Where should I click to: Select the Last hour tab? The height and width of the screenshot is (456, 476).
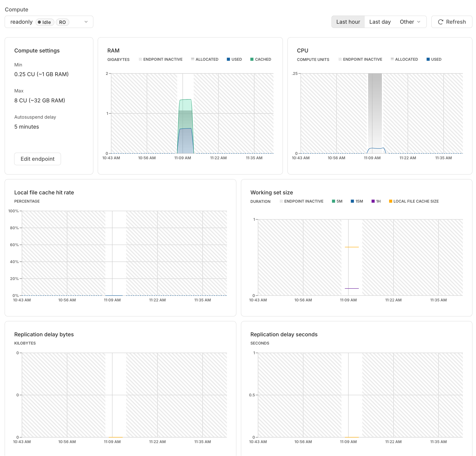coord(348,22)
